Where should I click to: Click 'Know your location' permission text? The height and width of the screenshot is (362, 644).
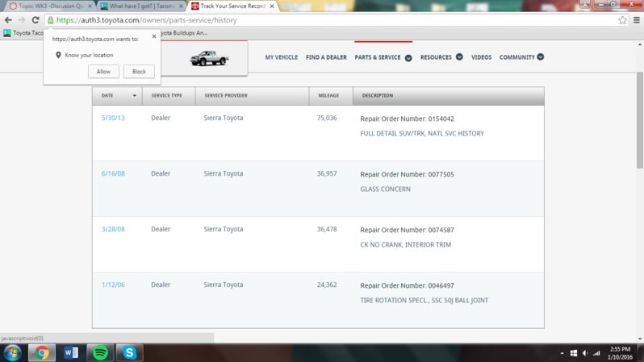[89, 55]
